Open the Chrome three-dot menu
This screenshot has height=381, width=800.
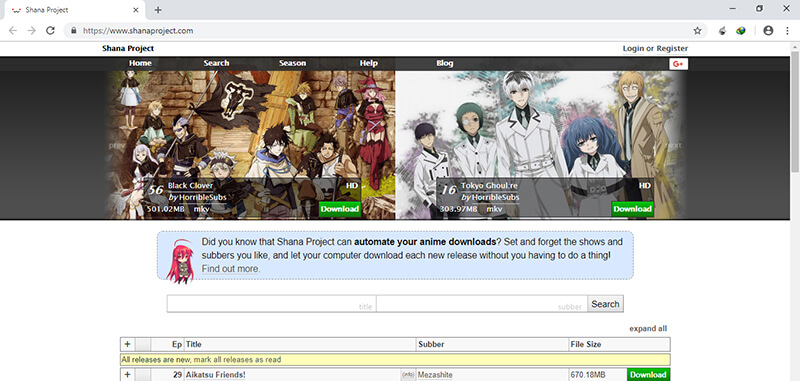pyautogui.click(x=788, y=31)
